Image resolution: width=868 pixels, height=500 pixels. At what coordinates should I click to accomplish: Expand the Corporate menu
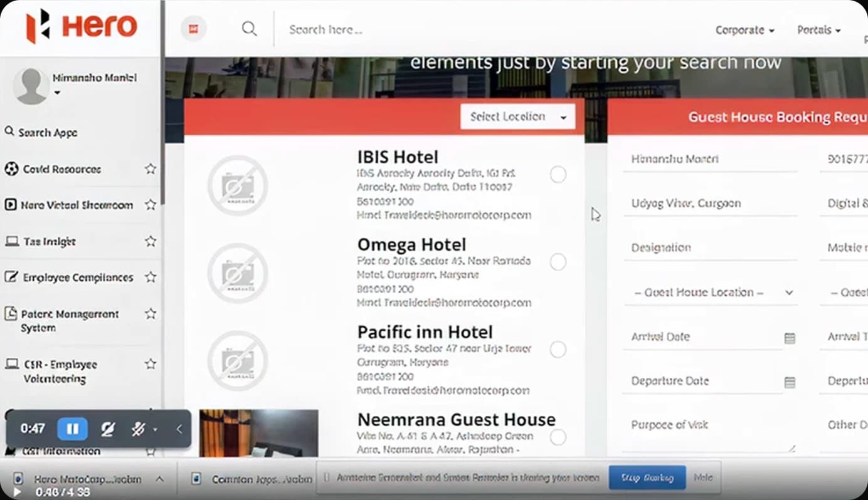click(x=745, y=30)
